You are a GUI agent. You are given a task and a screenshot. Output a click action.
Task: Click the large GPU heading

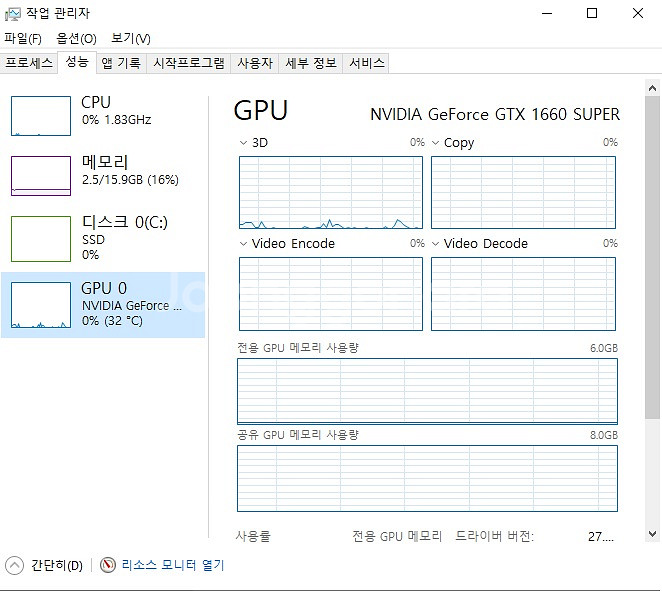point(260,111)
